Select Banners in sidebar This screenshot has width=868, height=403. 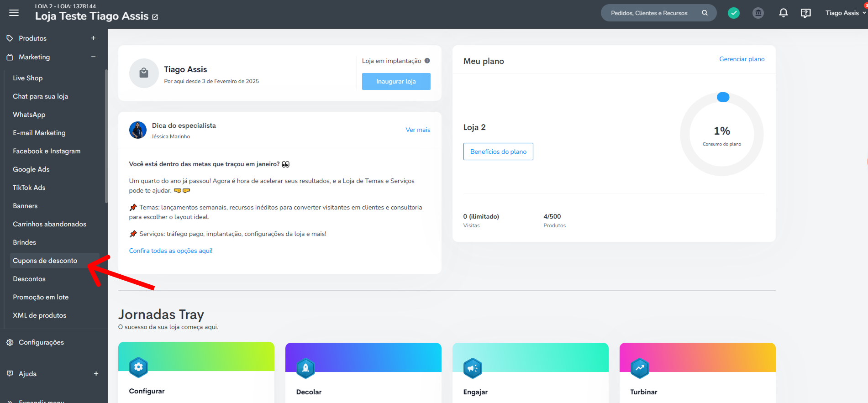25,206
